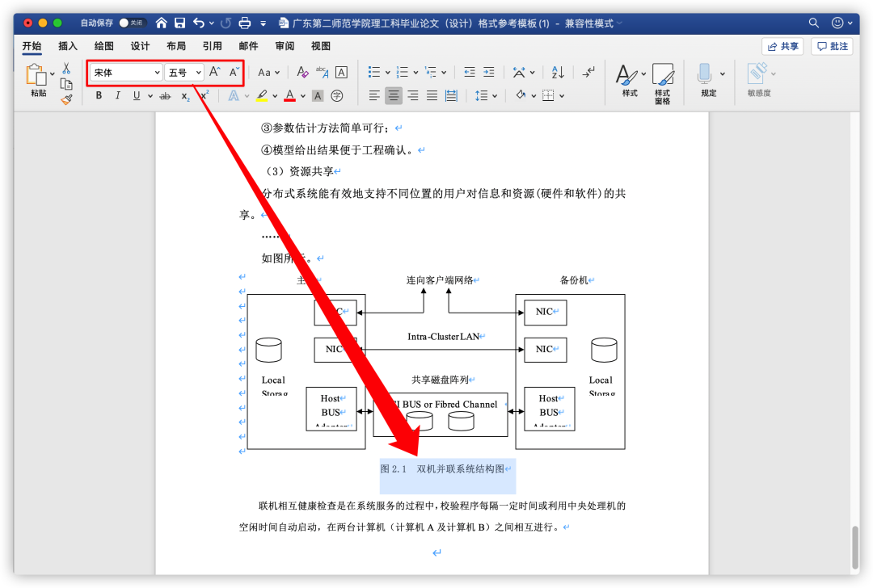Click the Intra-Cluster LAN label in diagram
Viewport: 873px width, 588px height.
(443, 337)
